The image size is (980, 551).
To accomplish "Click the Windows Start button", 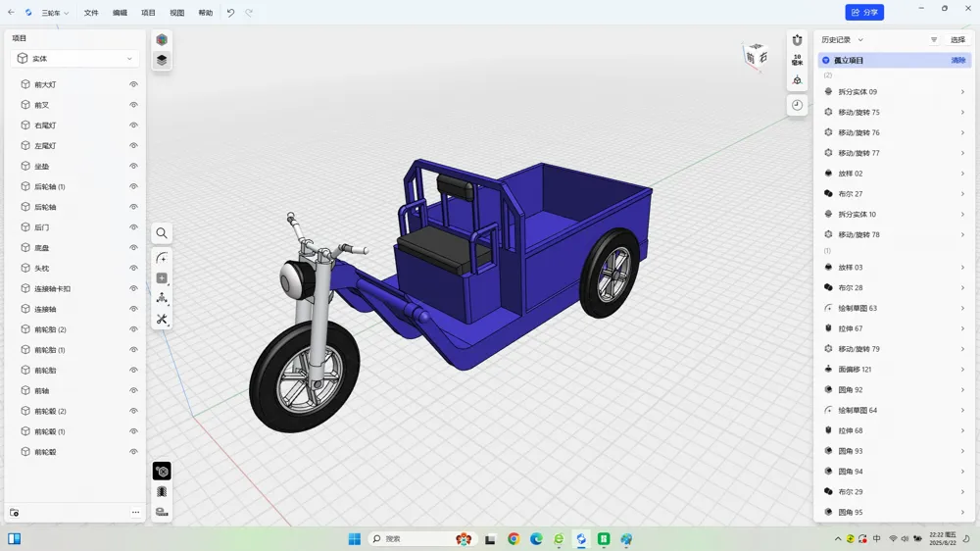I will click(355, 538).
